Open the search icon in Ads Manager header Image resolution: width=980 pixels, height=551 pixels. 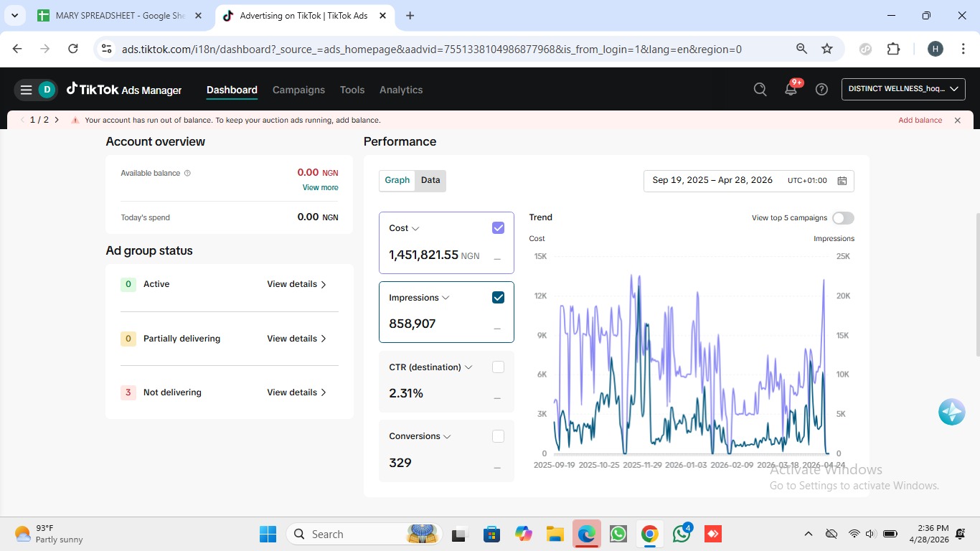[760, 90]
